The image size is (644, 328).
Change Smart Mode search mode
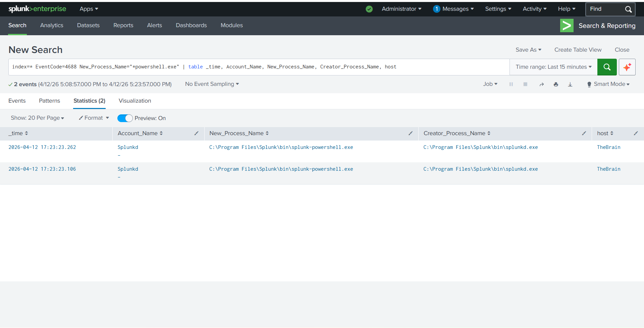(x=608, y=84)
